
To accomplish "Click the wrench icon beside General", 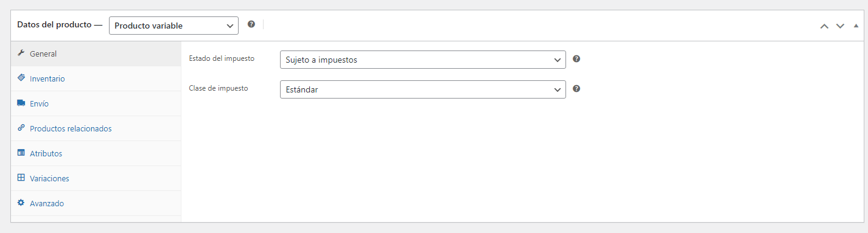I will tap(21, 53).
